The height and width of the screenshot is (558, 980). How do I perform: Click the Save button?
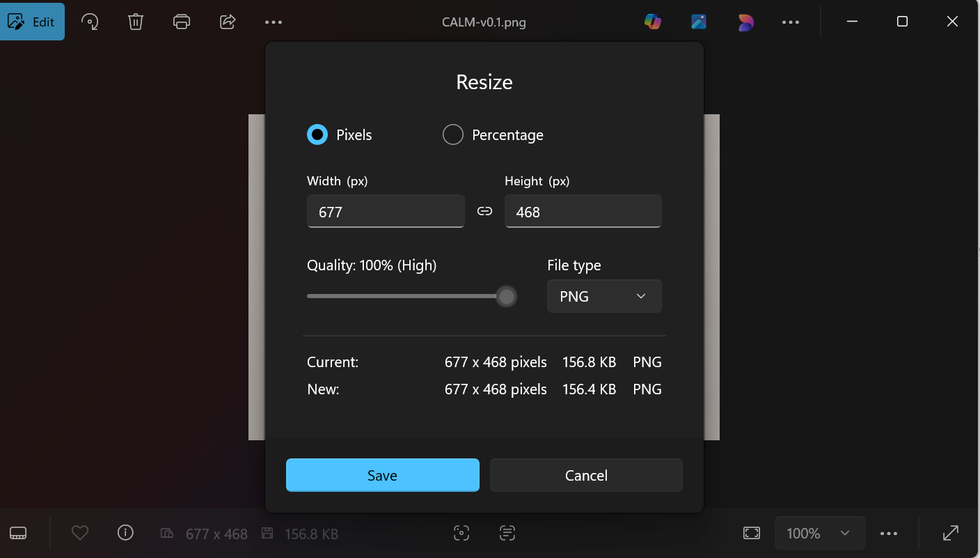[383, 475]
